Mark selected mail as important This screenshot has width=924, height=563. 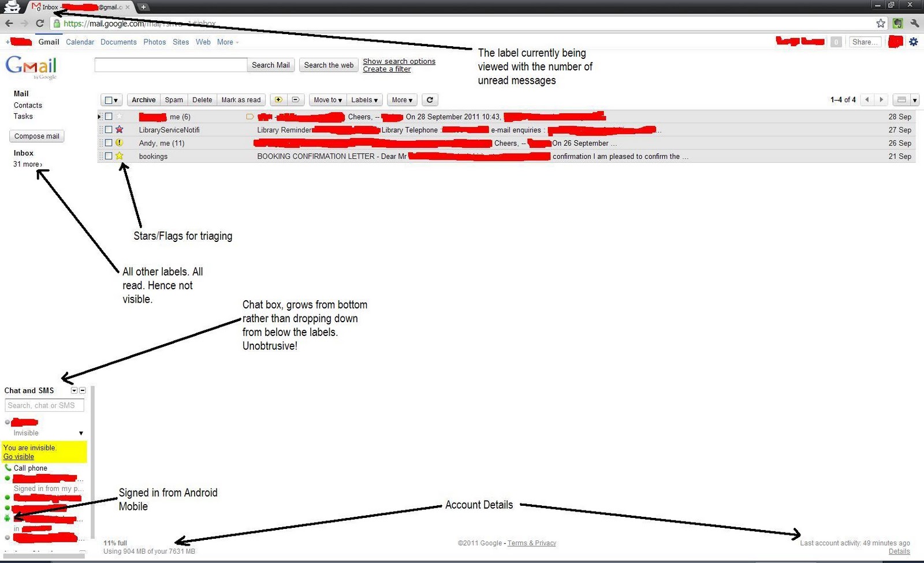click(x=278, y=100)
